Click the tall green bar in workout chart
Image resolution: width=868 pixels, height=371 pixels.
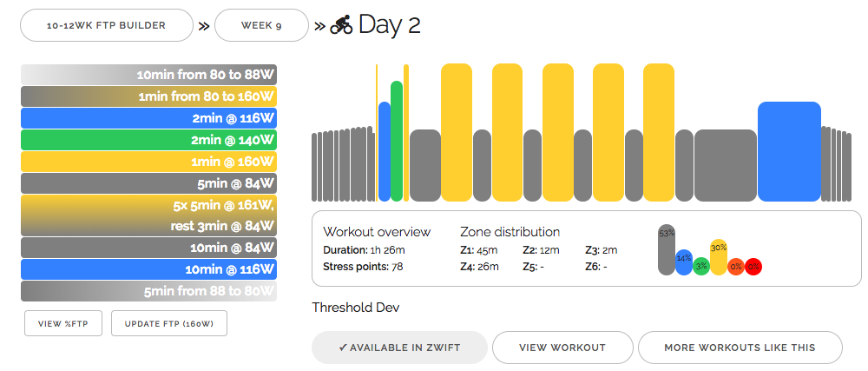[x=397, y=142]
